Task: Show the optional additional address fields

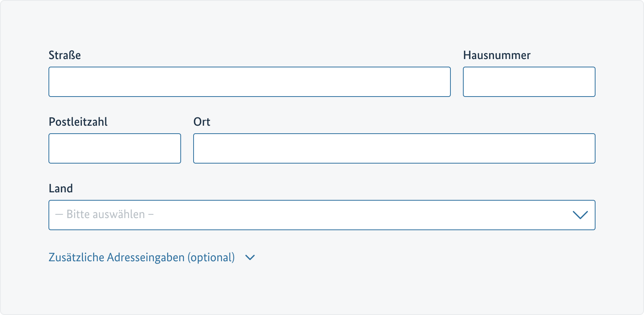Action: point(142,257)
